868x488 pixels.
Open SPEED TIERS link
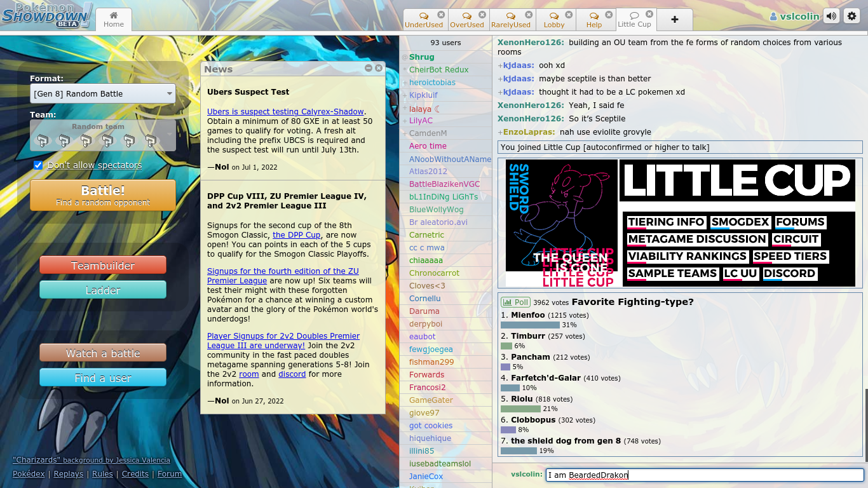[x=790, y=257]
